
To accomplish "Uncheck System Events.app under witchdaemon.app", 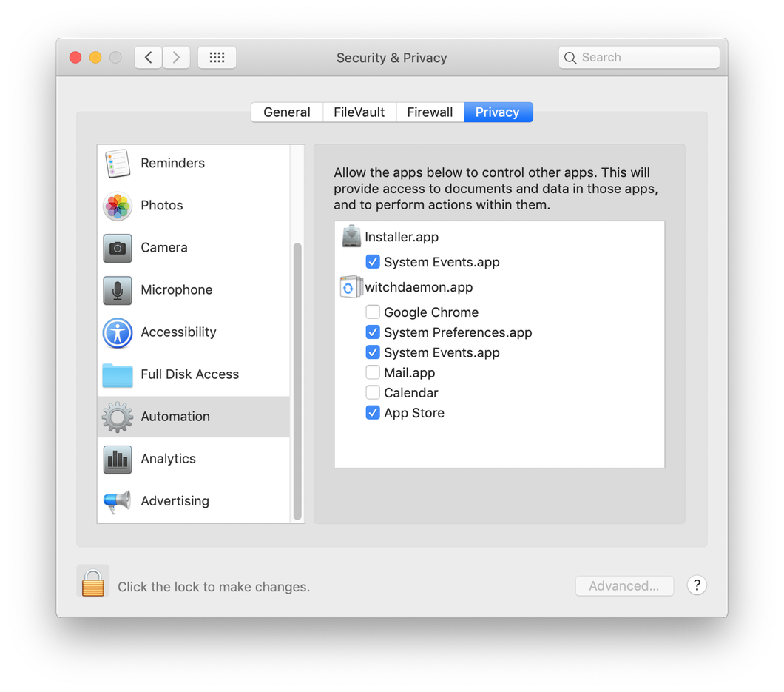I will (x=373, y=352).
